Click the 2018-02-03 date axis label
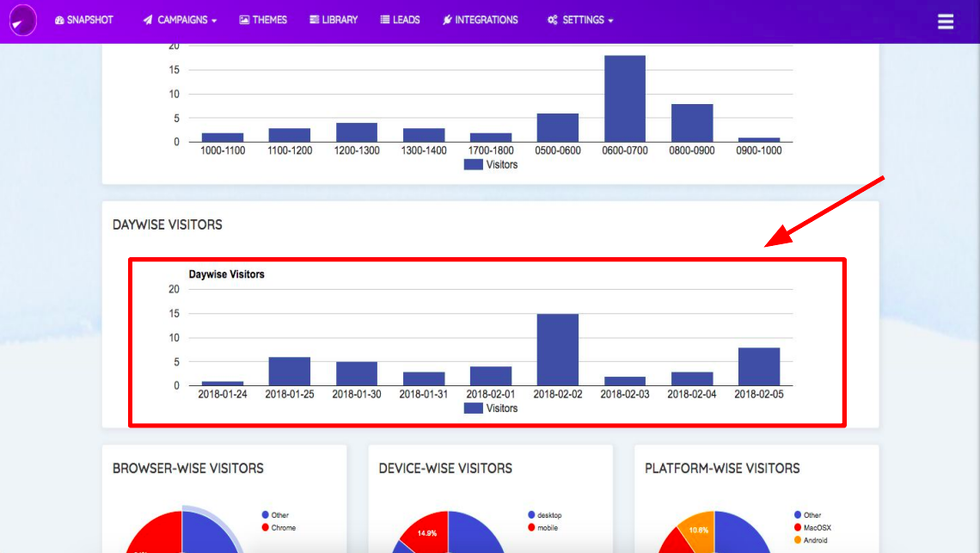Image resolution: width=980 pixels, height=553 pixels. [x=625, y=394]
